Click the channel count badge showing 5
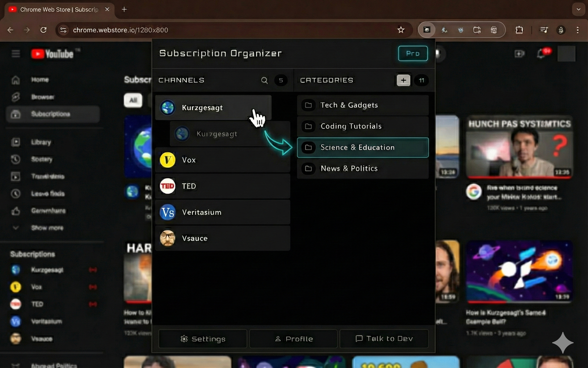 pos(281,80)
